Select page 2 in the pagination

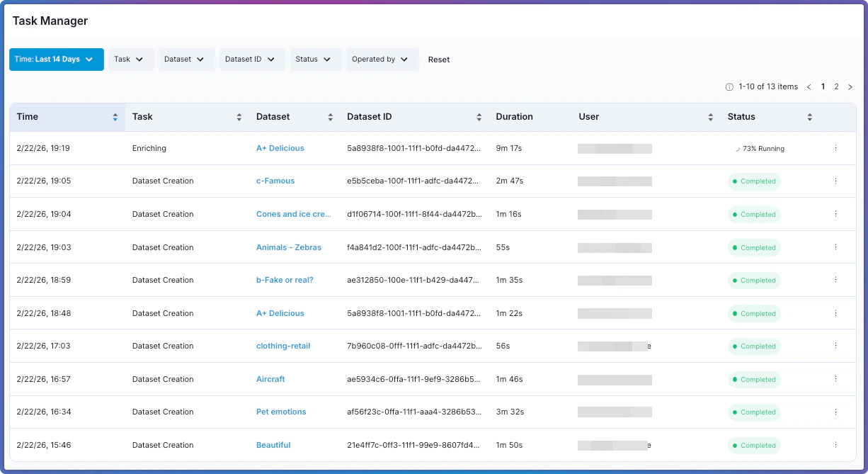pyautogui.click(x=836, y=86)
